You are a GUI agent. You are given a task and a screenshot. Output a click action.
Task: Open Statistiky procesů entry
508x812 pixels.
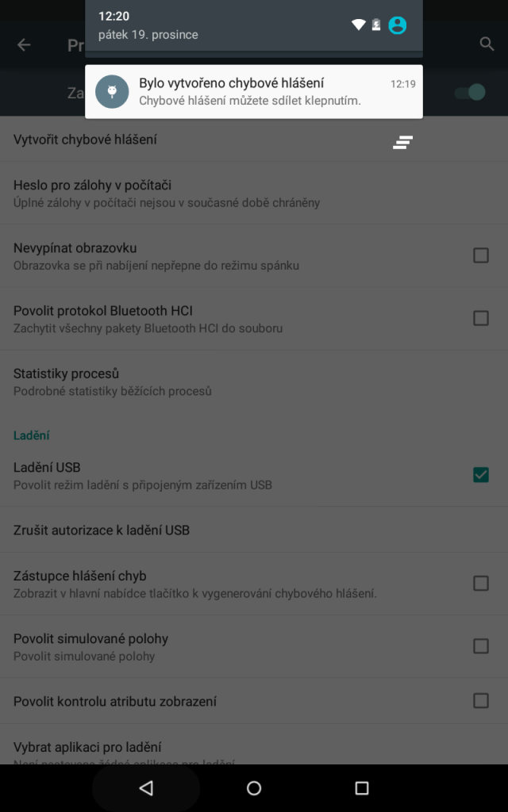coord(254,381)
